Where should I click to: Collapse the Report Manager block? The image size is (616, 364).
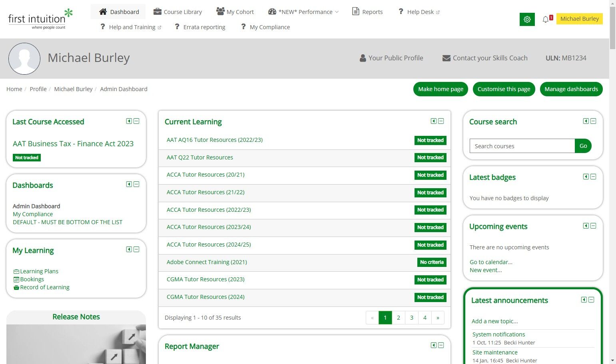point(441,345)
